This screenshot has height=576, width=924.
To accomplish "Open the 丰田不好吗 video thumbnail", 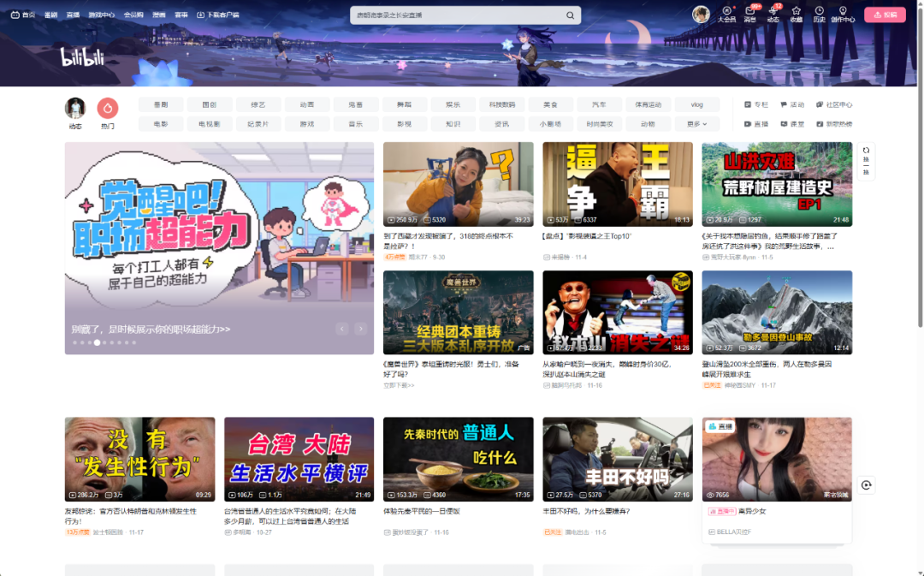I will point(617,459).
